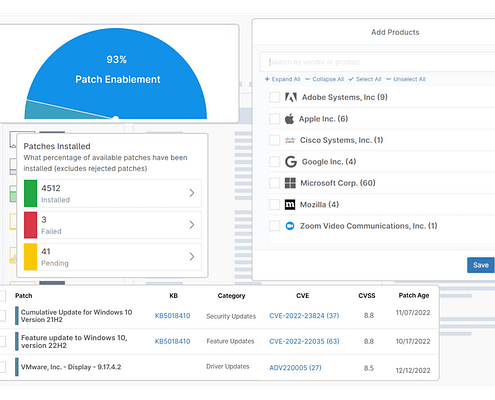Click the Mozilla logo icon
This screenshot has height=400, width=495.
[290, 204]
